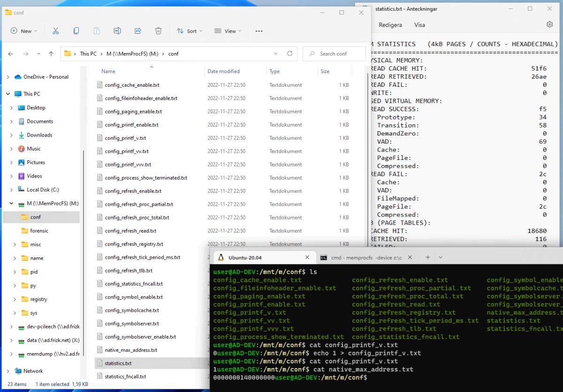Select registry folder in tree
The image size is (563, 392).
(39, 299)
